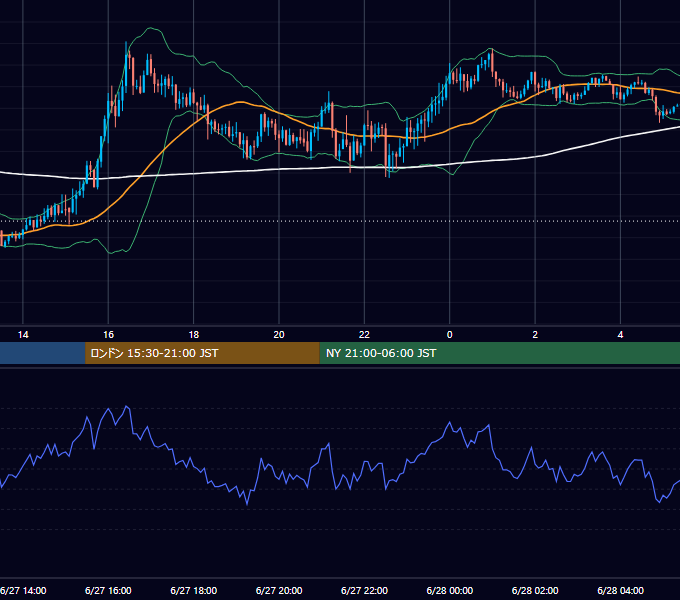680x600 pixels.
Task: Click the 6/28 02:00 date label
Action: point(535,590)
